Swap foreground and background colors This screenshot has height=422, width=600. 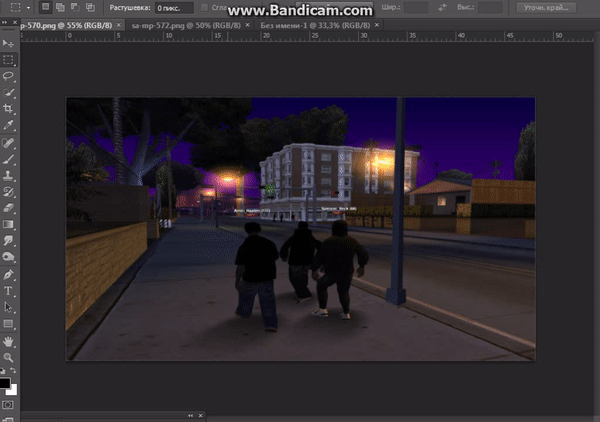point(13,370)
